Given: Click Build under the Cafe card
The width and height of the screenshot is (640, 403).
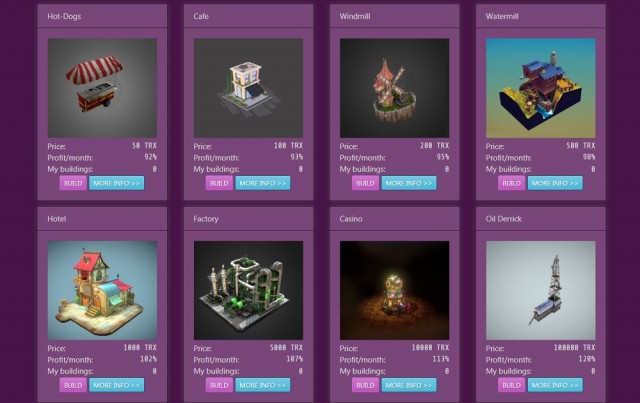Looking at the screenshot, I should tap(219, 183).
